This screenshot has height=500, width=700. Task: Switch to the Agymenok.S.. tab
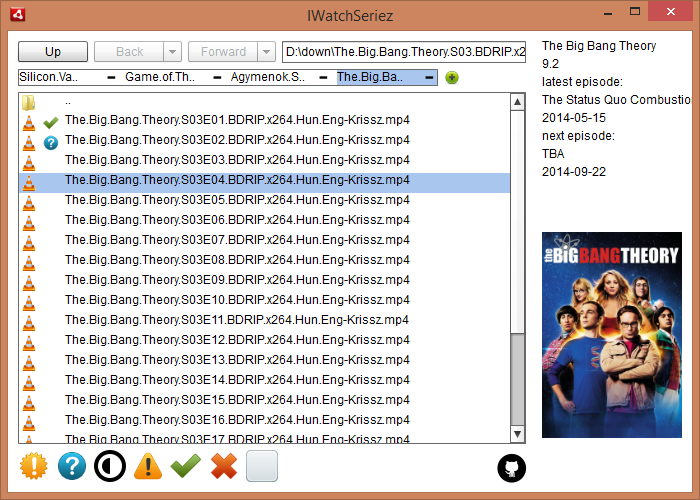(x=268, y=77)
